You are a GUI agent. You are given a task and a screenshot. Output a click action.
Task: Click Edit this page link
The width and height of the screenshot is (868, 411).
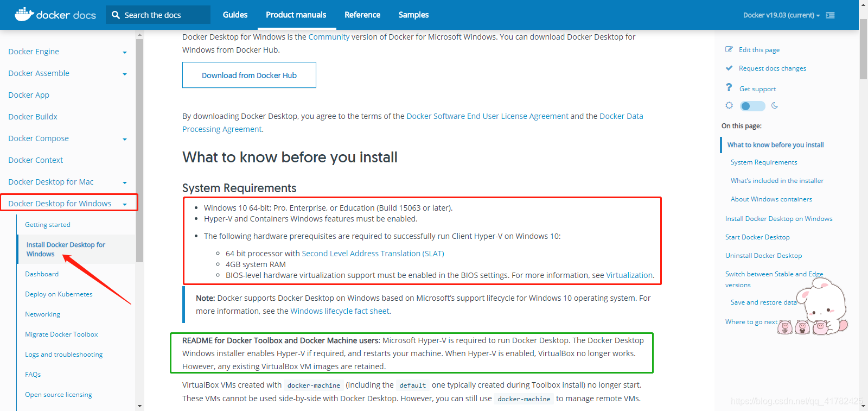759,50
